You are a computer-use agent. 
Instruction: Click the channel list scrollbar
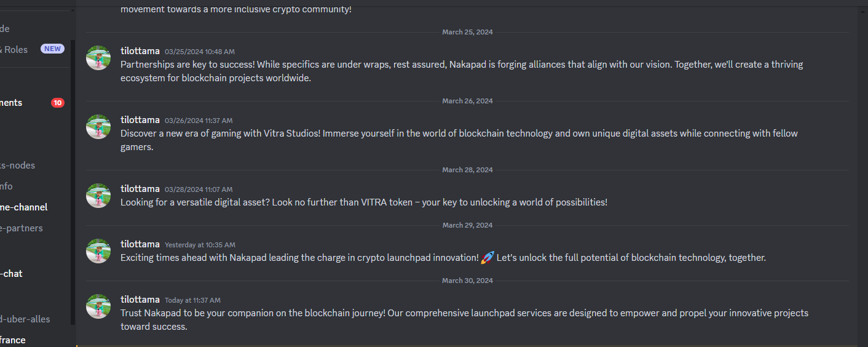(x=73, y=183)
